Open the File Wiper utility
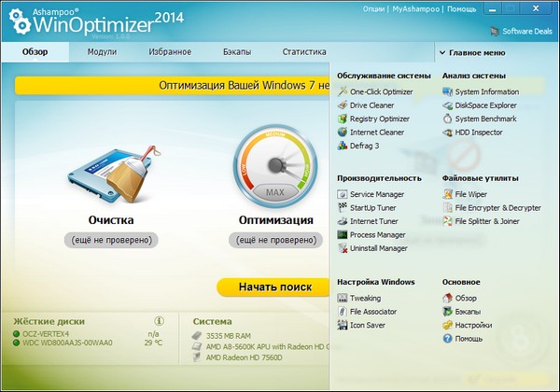The height and width of the screenshot is (392, 560). (472, 194)
